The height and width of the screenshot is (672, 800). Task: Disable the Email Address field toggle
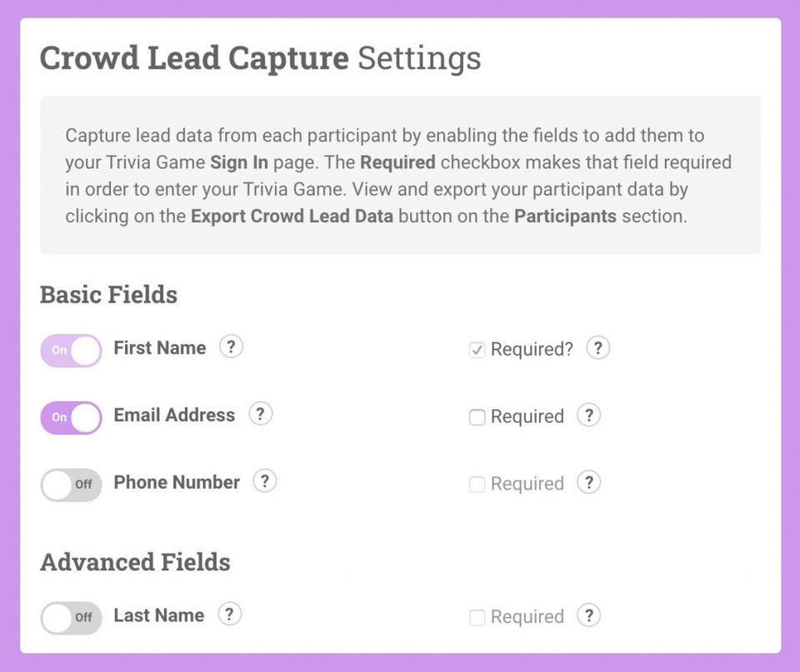[71, 417]
